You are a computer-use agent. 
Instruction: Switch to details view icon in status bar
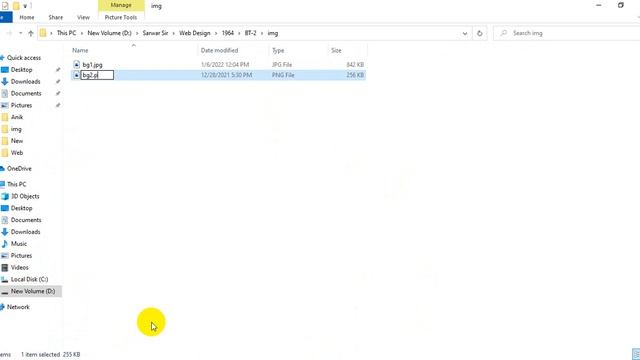(x=636, y=354)
